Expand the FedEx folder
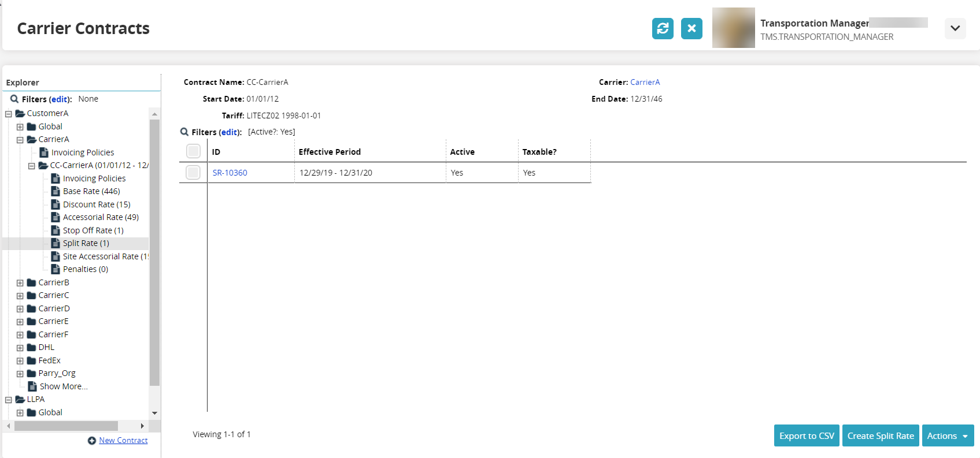980x458 pixels. [x=20, y=361]
